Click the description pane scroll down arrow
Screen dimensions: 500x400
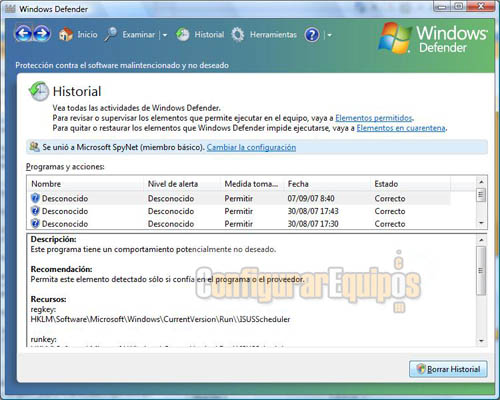click(x=481, y=341)
